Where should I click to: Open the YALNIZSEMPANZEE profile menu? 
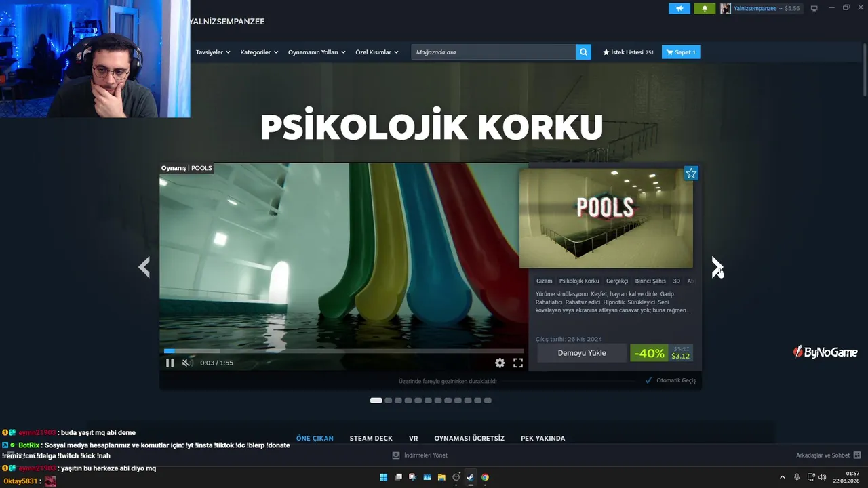click(226, 22)
